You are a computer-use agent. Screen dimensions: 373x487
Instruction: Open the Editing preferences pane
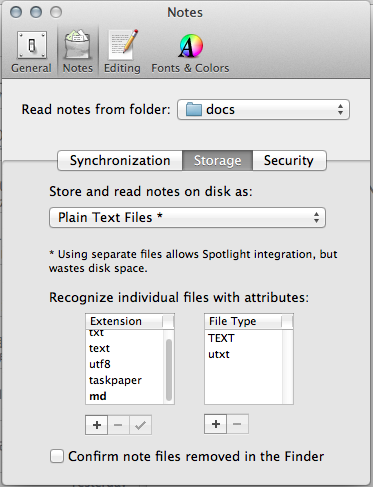(122, 52)
